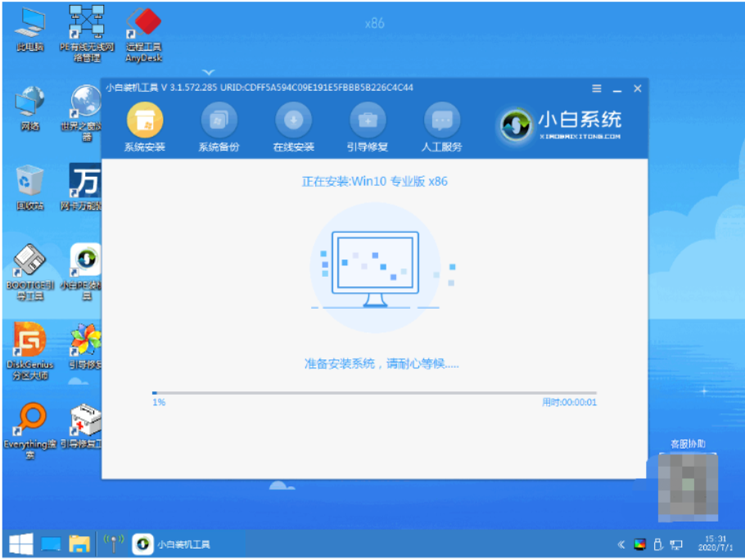Open 网络 desktop icon
The image size is (745, 560).
[x=30, y=108]
